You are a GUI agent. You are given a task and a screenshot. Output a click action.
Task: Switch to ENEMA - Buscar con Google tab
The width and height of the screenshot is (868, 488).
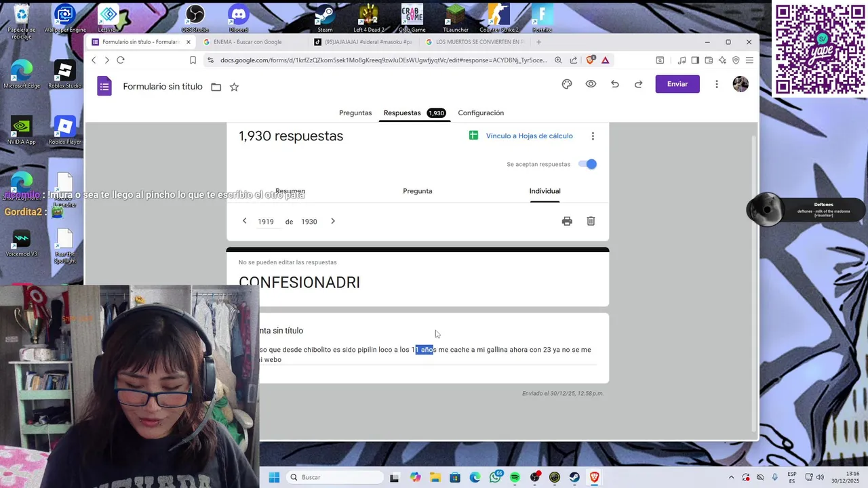[252, 42]
